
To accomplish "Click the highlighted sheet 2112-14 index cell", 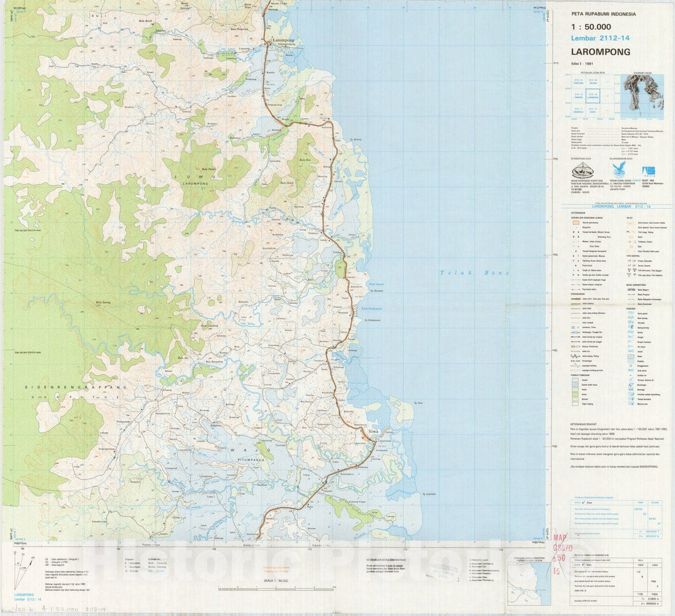I will (x=592, y=96).
